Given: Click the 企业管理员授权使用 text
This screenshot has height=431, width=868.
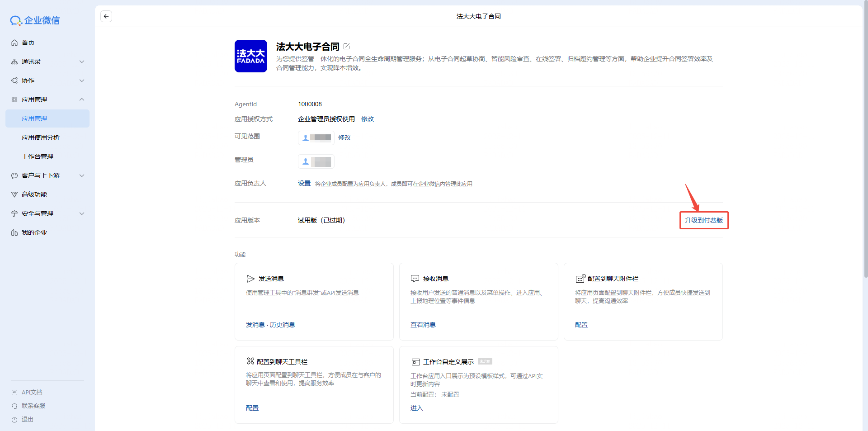Looking at the screenshot, I should (326, 119).
